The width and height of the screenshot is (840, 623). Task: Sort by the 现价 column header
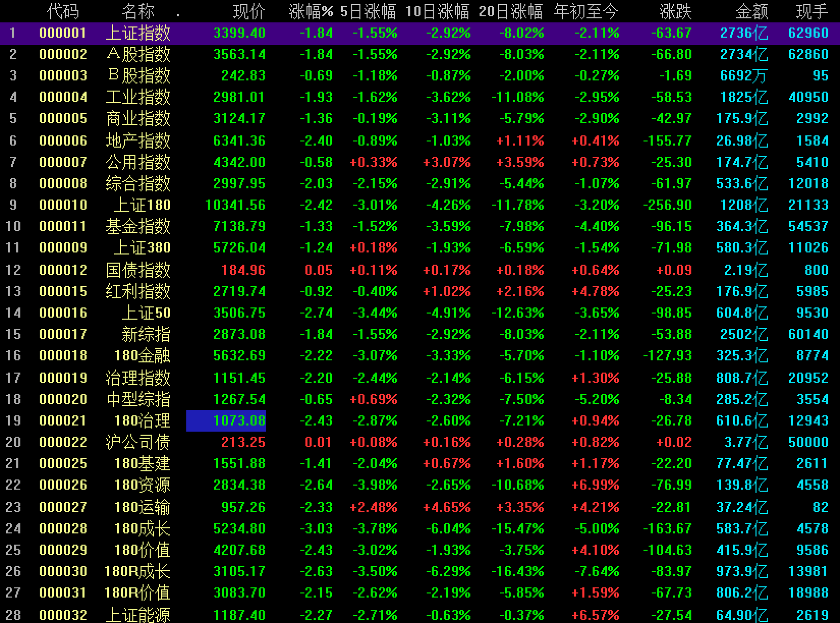[249, 11]
